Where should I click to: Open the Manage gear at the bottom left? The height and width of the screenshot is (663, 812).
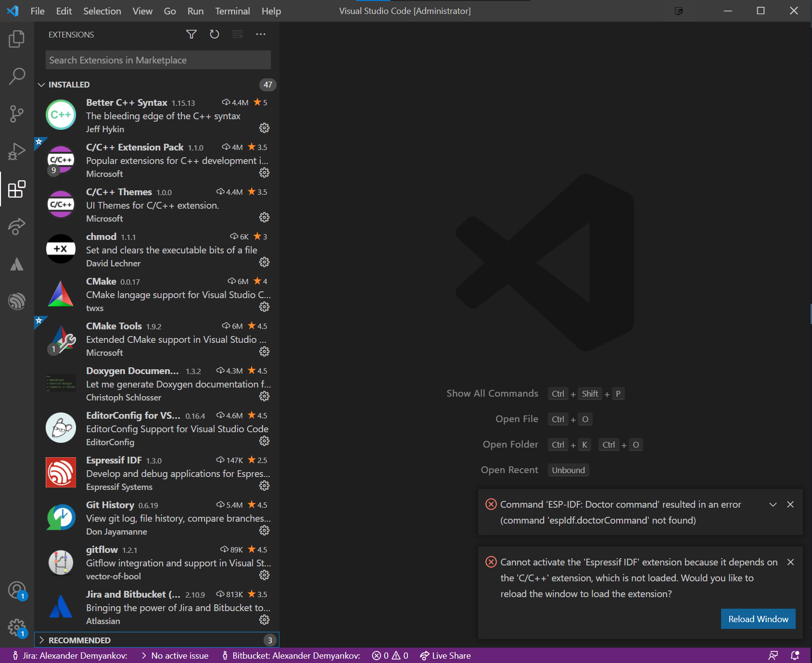pos(17,627)
